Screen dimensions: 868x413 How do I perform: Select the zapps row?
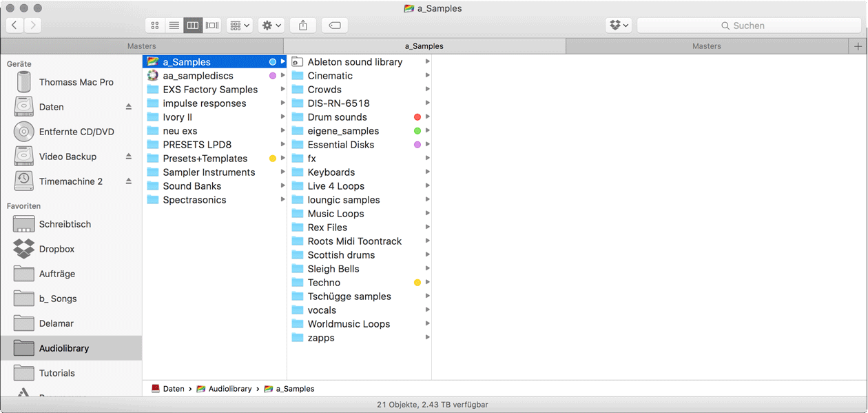[360, 338]
